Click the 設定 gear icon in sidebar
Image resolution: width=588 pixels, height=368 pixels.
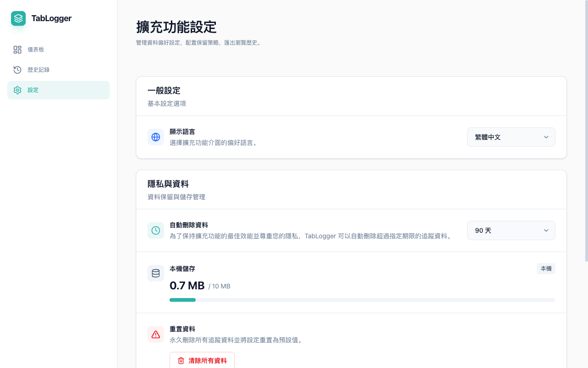pos(17,90)
